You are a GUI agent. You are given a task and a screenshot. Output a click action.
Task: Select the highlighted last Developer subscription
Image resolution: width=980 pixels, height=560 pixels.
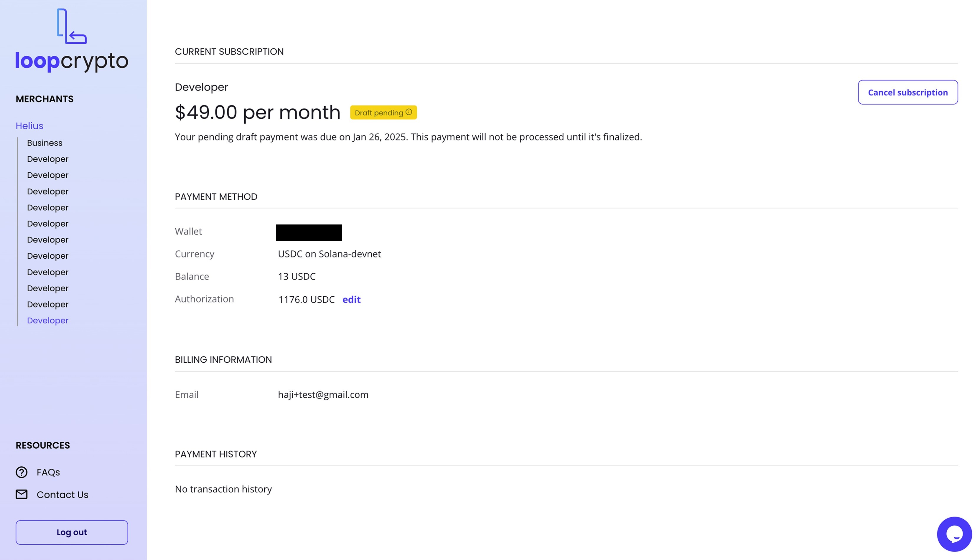click(48, 321)
